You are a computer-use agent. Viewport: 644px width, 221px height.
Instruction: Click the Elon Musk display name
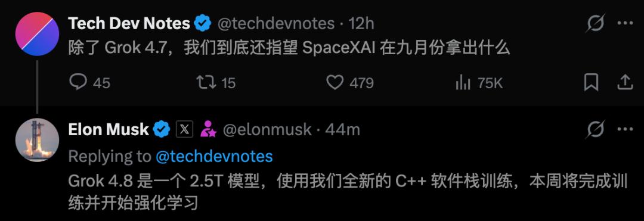click(x=109, y=130)
